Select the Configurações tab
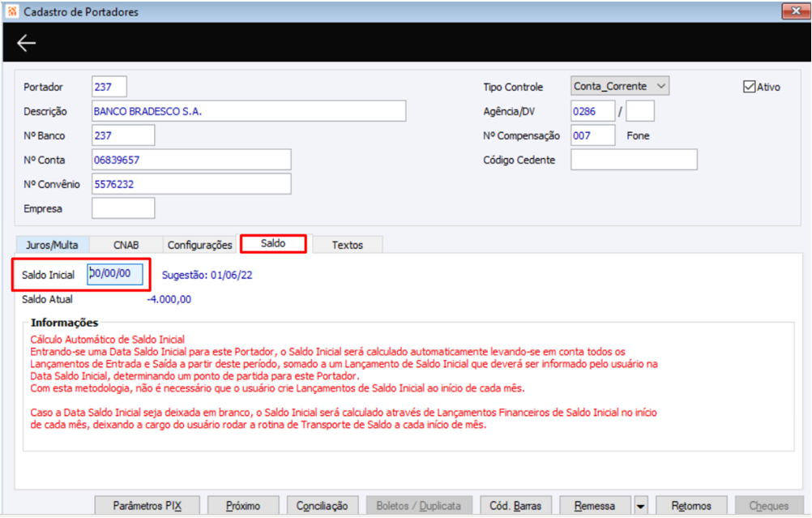This screenshot has width=812, height=518. tap(200, 245)
